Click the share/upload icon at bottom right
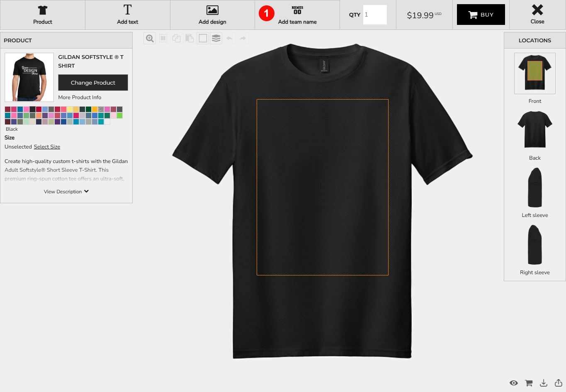Viewport: 566px width, 392px height. [559, 383]
